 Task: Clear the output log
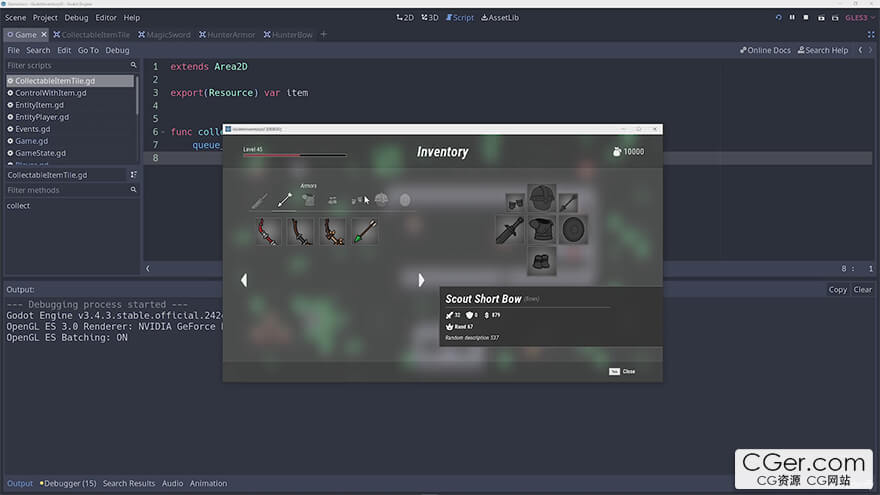click(862, 290)
